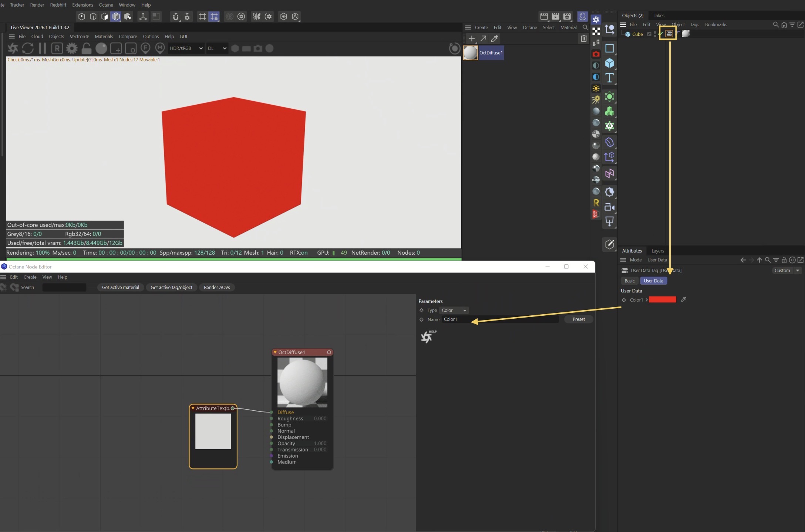The height and width of the screenshot is (532, 805).
Task: Click the Camera object icon in the palette
Action: (x=609, y=207)
